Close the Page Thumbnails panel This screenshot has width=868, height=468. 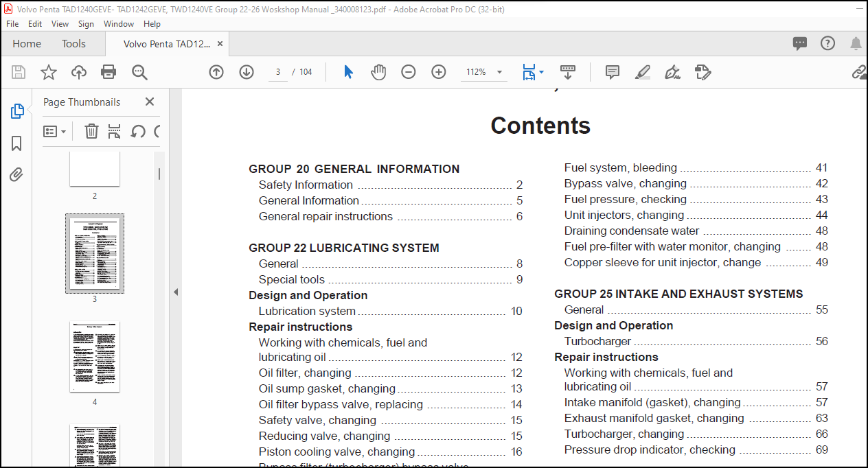click(x=150, y=102)
